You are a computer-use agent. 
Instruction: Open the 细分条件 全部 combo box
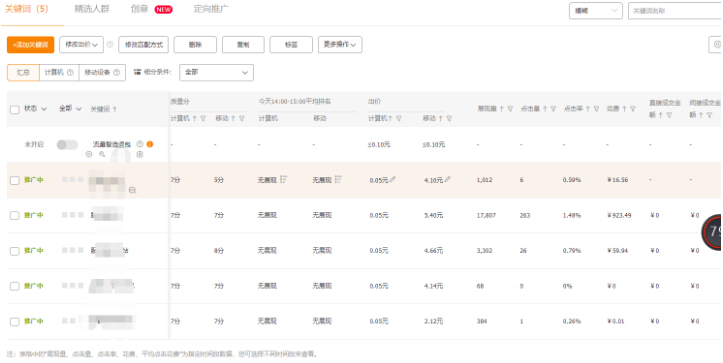point(216,72)
